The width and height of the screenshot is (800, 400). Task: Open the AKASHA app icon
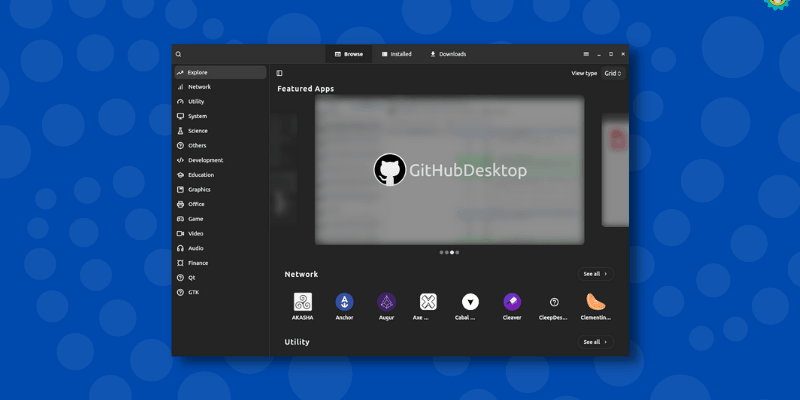click(x=303, y=302)
